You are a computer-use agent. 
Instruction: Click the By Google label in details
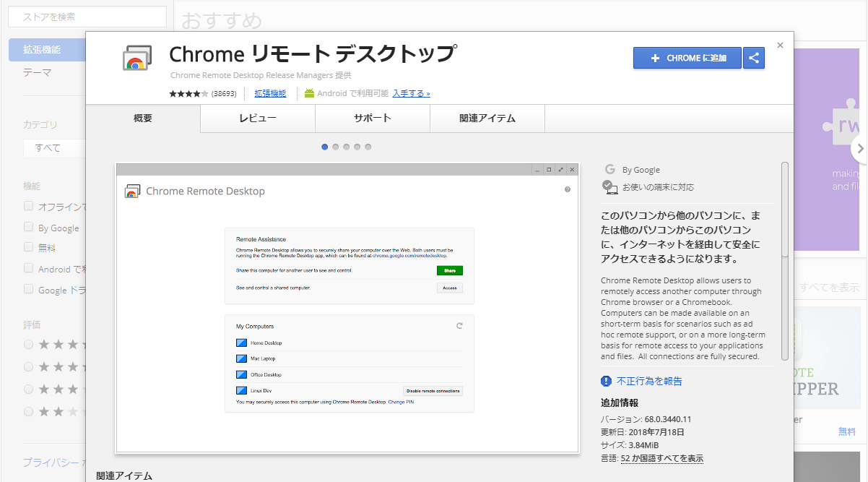coord(641,170)
